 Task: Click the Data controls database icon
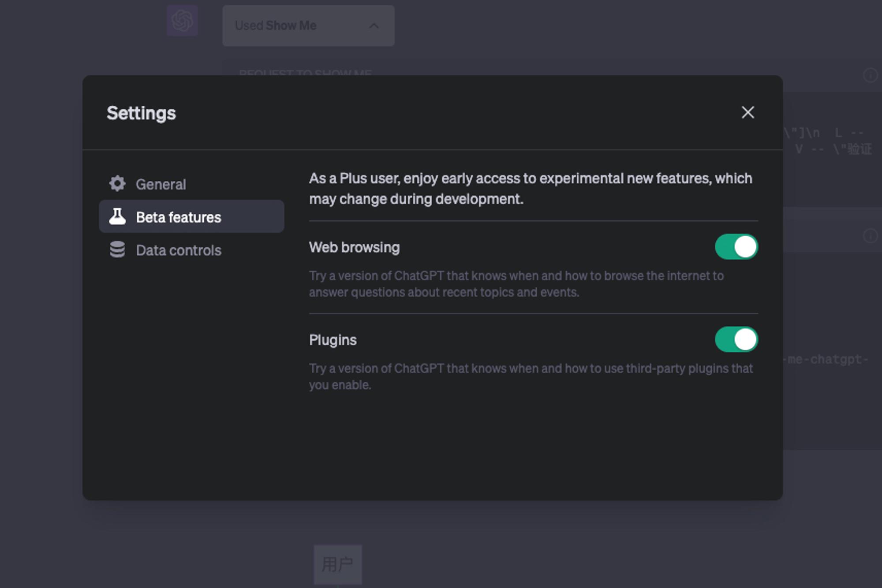[x=117, y=249]
